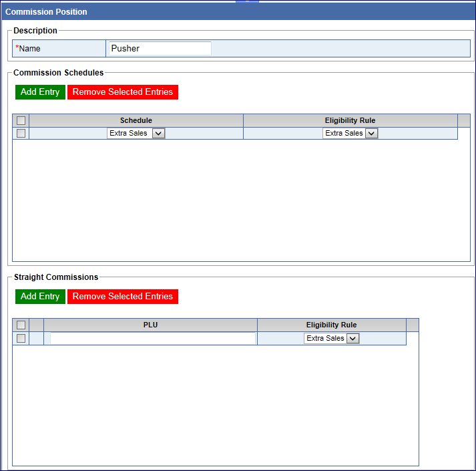This screenshot has height=471, width=476.
Task: Check the Extra Sales schedule row checkbox
Action: 21,134
